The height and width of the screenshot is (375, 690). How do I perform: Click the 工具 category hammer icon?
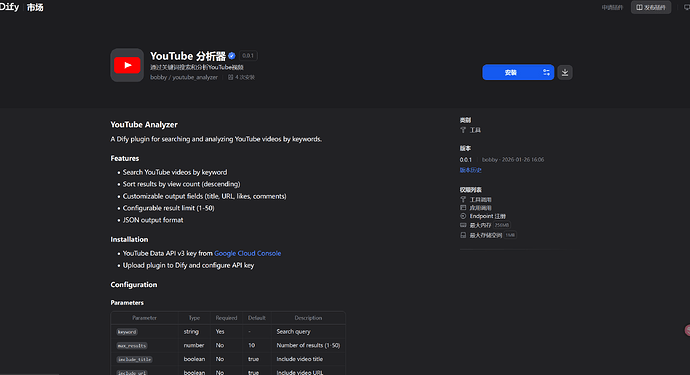463,130
